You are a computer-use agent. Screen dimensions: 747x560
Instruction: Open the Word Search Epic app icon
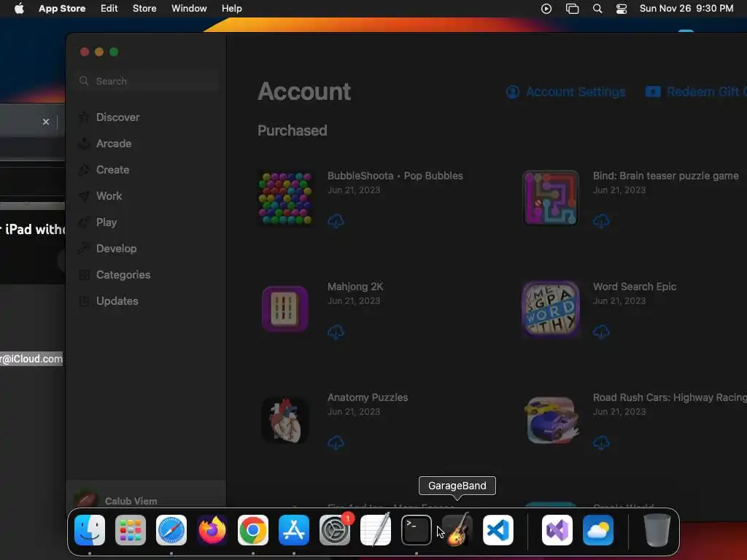coord(551,308)
